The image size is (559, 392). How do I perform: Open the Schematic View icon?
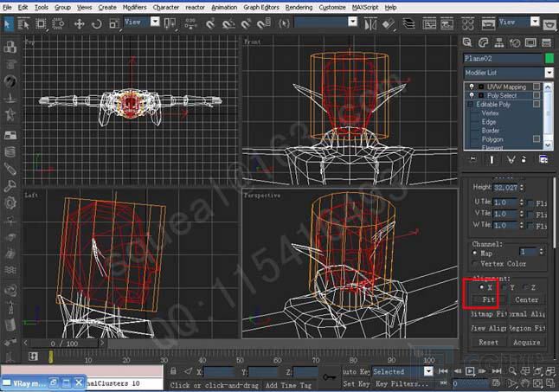(447, 24)
